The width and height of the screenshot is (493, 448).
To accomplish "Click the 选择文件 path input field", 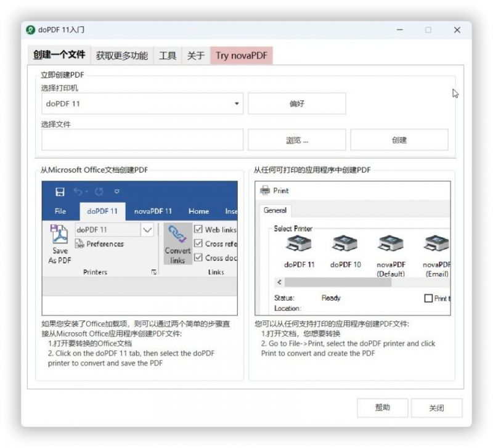I will 142,140.
